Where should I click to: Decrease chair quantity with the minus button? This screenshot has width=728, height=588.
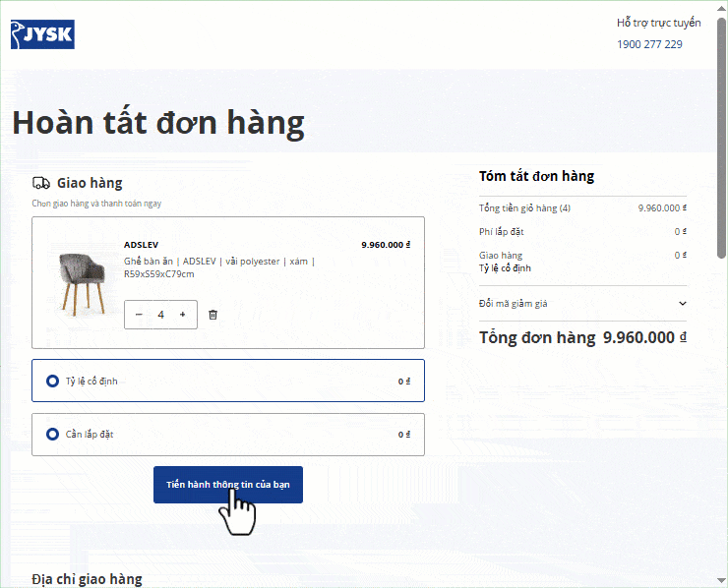(x=139, y=315)
